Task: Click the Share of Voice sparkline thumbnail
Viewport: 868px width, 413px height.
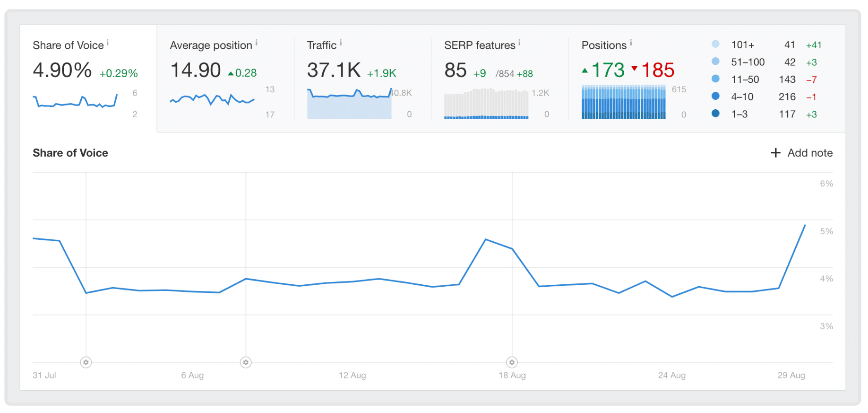Action: click(75, 101)
